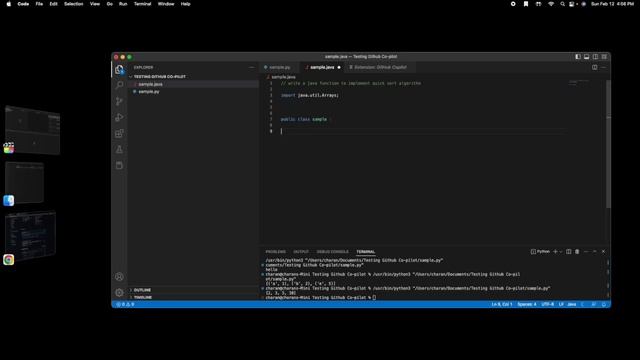
Task: Open Explorer Views and More Actions ellipsis
Action: [252, 67]
